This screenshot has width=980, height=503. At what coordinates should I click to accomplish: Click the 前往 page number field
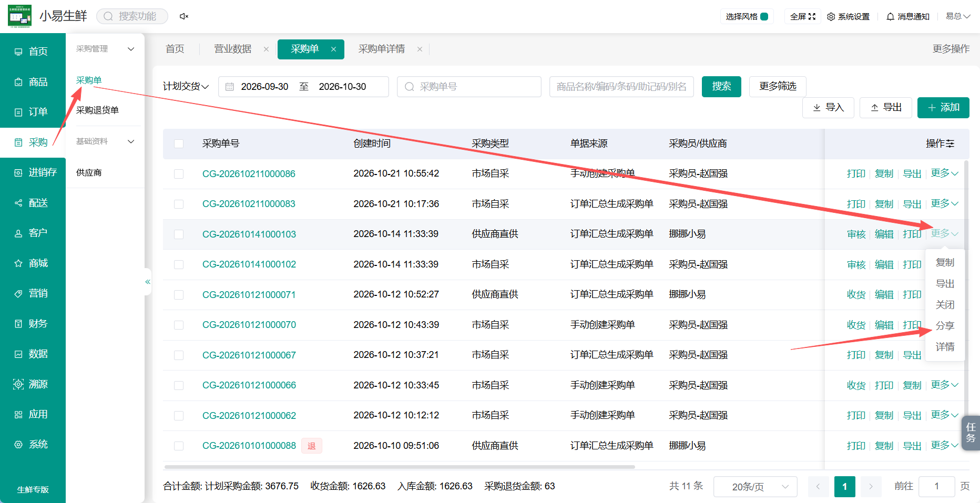point(936,487)
